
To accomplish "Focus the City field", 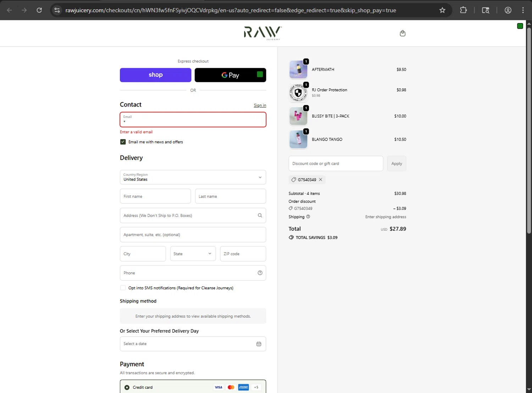I will 143,254.
